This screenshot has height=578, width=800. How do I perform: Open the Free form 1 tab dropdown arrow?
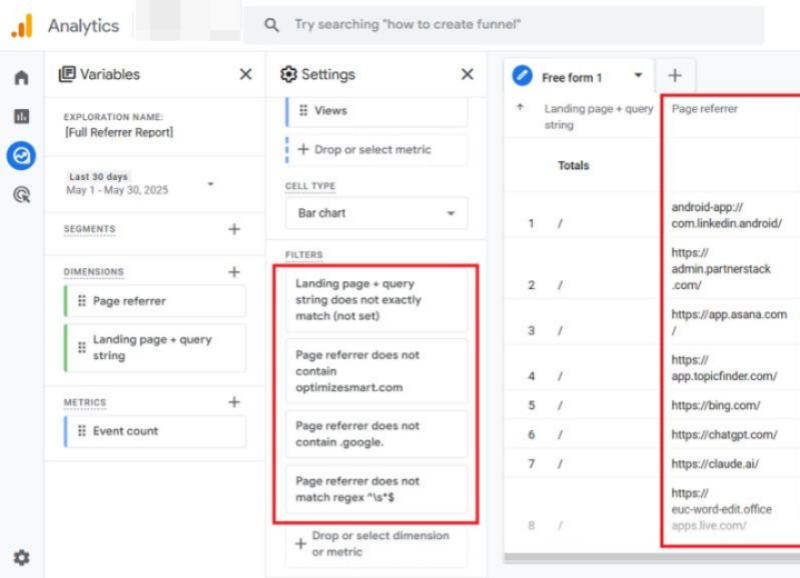tap(638, 76)
